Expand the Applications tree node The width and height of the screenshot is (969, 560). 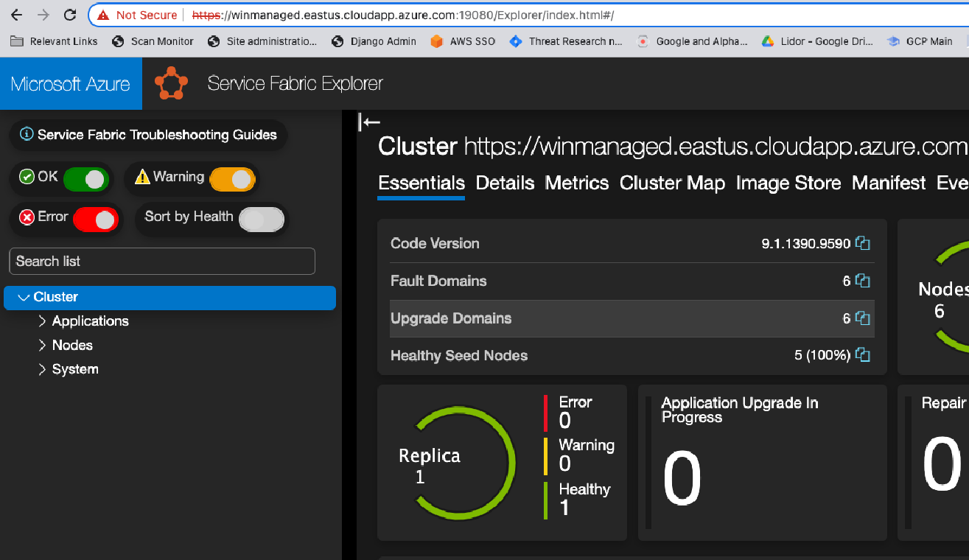pos(42,321)
